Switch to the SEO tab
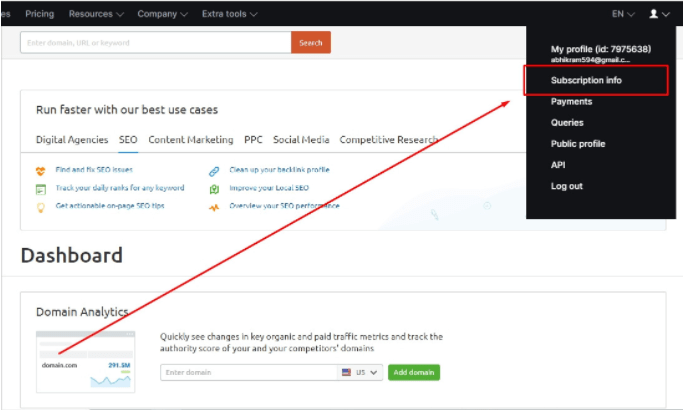685x410 pixels. (128, 140)
